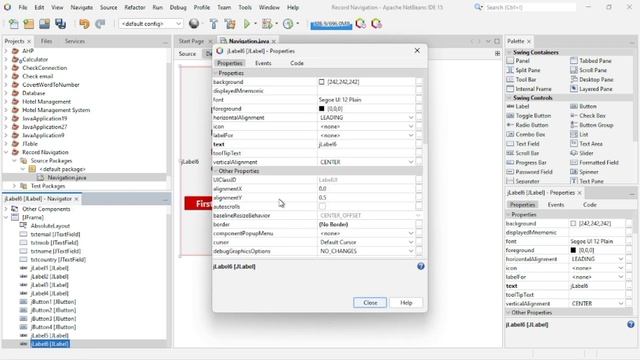Open the config dropdown showing default config
This screenshot has width=640, height=360.
[151, 24]
